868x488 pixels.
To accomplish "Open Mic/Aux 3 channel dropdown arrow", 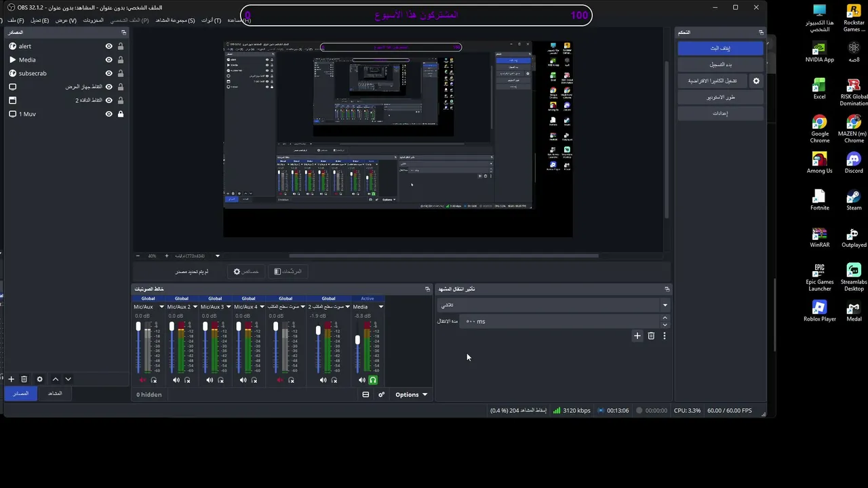I will pyautogui.click(x=228, y=307).
